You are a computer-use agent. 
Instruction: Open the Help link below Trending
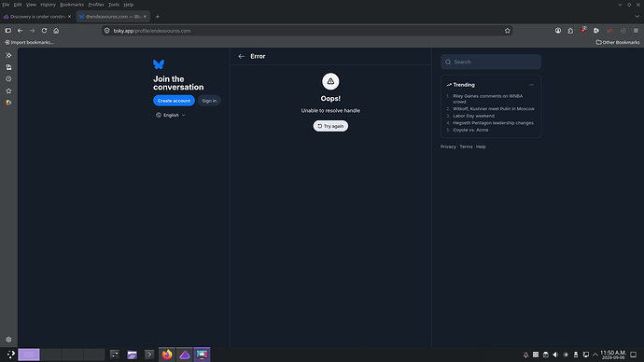click(x=481, y=146)
